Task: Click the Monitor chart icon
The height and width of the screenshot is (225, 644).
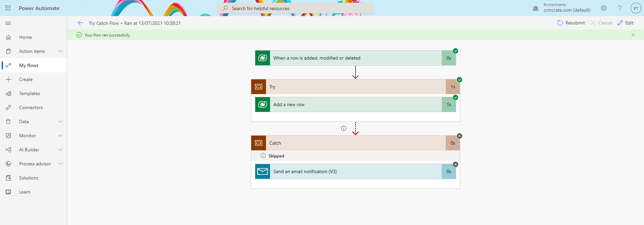Action: [x=9, y=136]
